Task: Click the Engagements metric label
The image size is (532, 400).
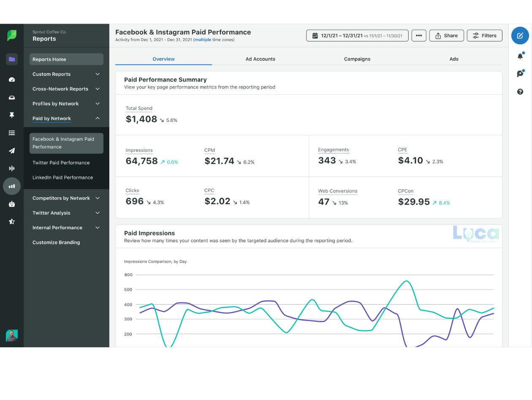Action: pyautogui.click(x=333, y=150)
